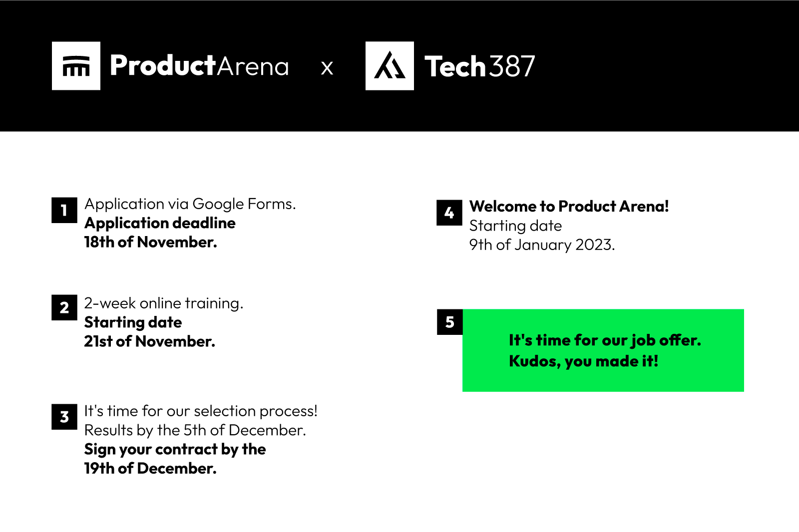Click the ProductArena brand name text
799x532 pixels.
click(x=199, y=66)
